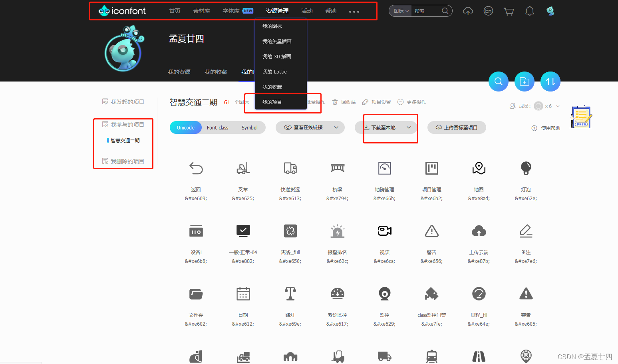Click the blue new project icon
This screenshot has height=364, width=618.
524,81
